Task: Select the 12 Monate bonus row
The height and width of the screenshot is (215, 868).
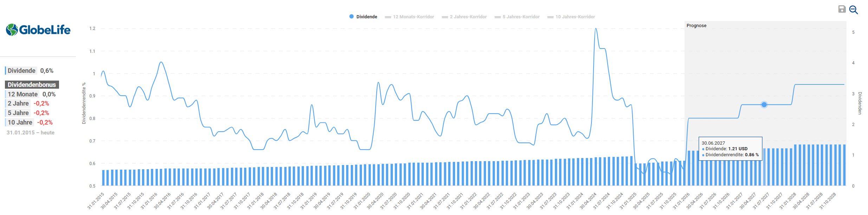Action: pyautogui.click(x=32, y=94)
